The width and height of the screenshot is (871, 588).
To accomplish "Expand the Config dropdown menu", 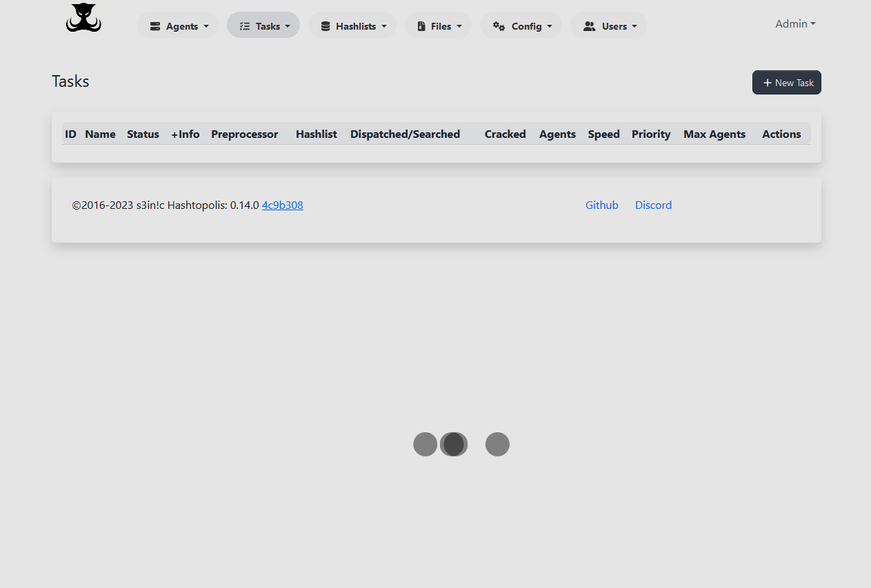I will pyautogui.click(x=521, y=26).
